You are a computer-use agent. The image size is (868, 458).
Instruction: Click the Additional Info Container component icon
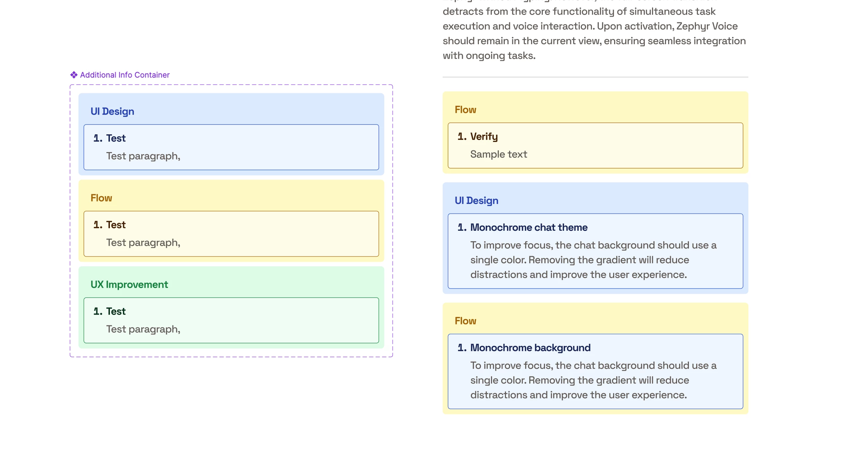click(74, 75)
